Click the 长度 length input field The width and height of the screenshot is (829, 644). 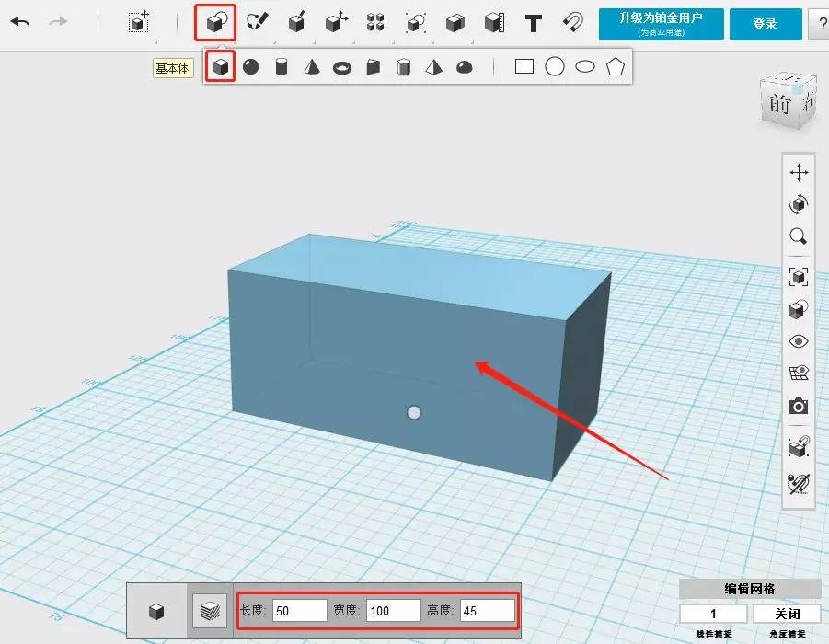pos(300,610)
